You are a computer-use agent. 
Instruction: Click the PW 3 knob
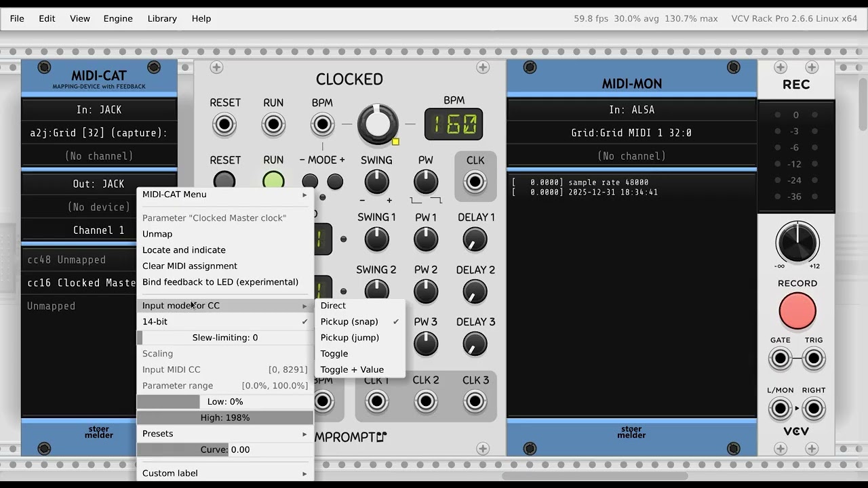coord(426,344)
